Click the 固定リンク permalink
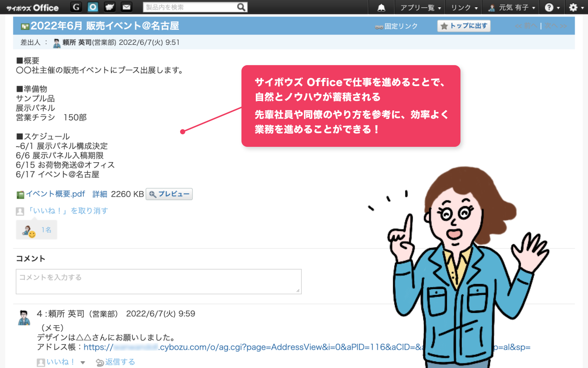Image resolution: width=588 pixels, height=368 pixels. pos(401,26)
